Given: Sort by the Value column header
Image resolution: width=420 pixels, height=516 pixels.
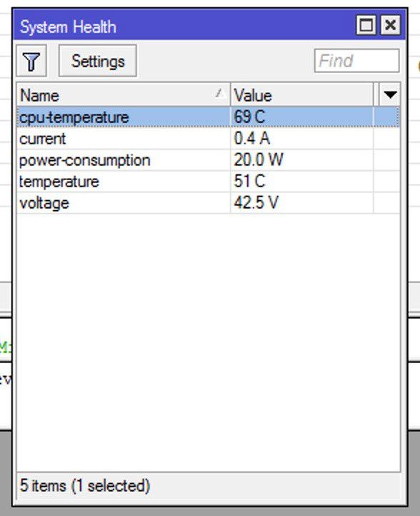Looking at the screenshot, I should click(302, 95).
